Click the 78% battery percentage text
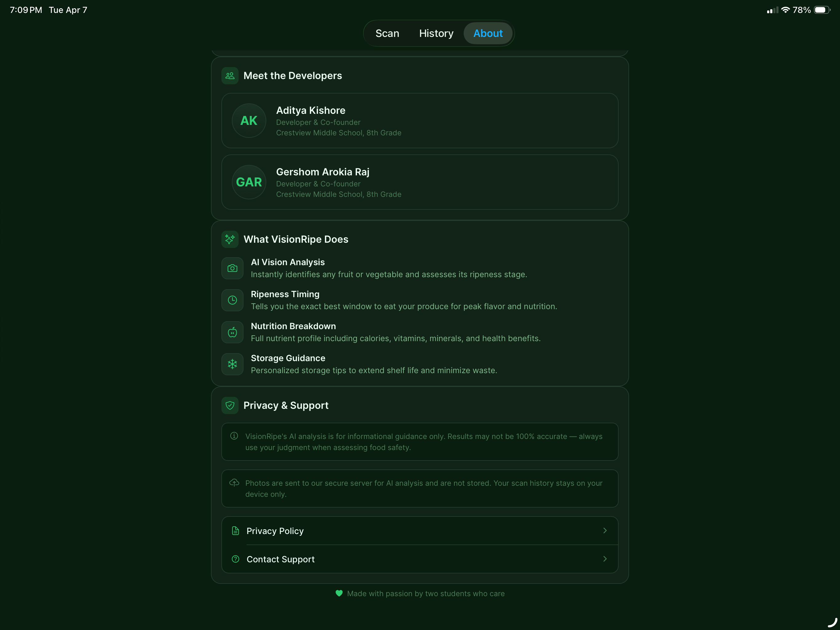Viewport: 840px width, 630px height. click(x=801, y=10)
